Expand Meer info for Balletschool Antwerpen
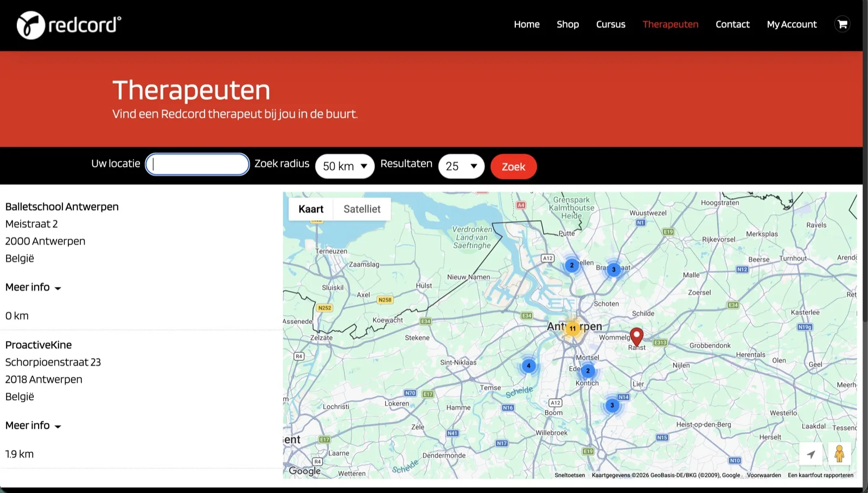 pyautogui.click(x=33, y=287)
